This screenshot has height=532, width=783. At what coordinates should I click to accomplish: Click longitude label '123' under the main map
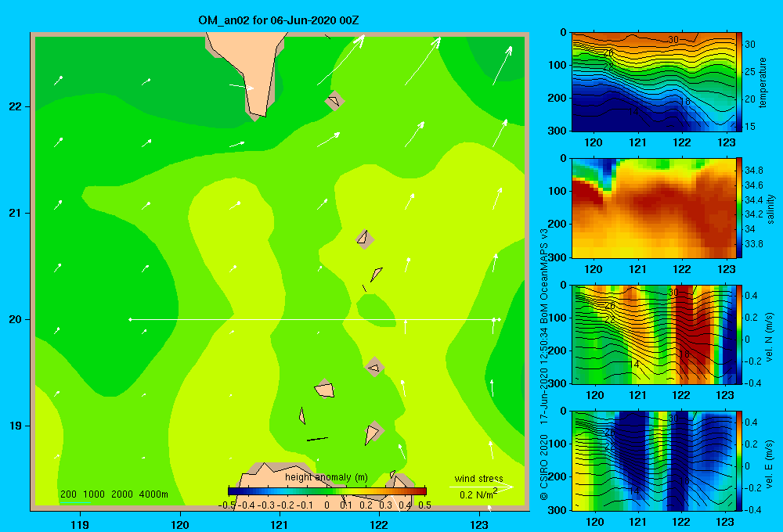click(x=479, y=524)
